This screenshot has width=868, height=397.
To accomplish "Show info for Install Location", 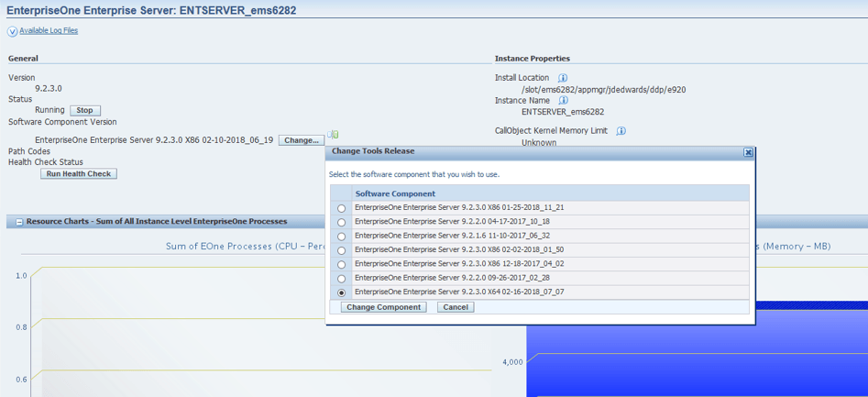I will point(563,78).
